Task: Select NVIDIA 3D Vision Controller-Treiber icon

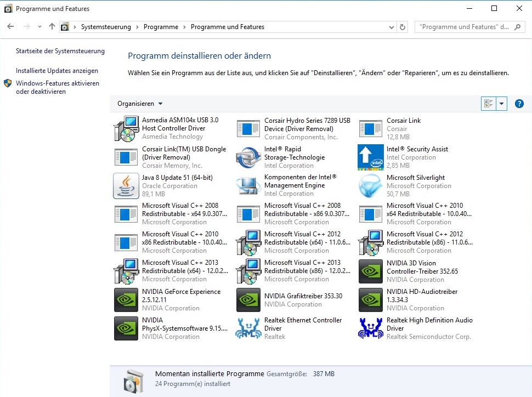Action: coord(371,271)
